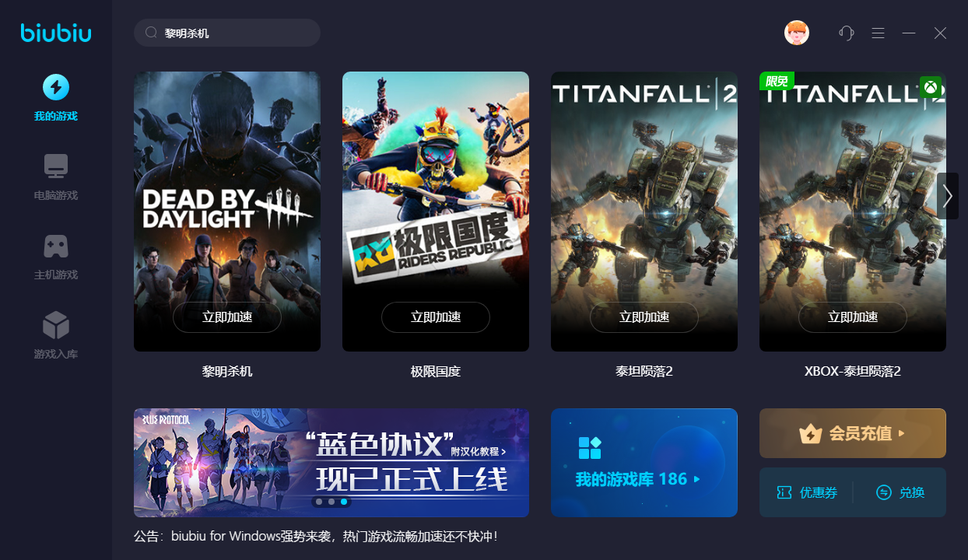The height and width of the screenshot is (560, 968).
Task: Open the hamburger menu icon
Action: pyautogui.click(x=878, y=33)
